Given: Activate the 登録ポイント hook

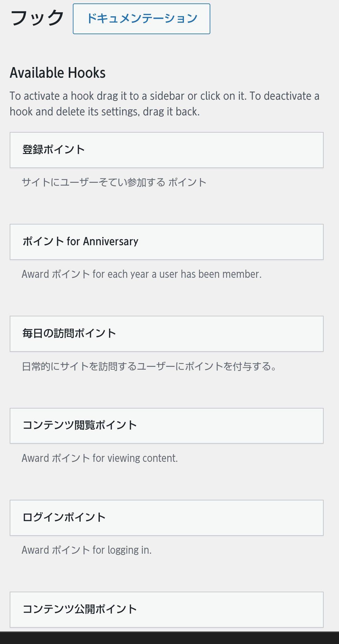Looking at the screenshot, I should pyautogui.click(x=167, y=150).
